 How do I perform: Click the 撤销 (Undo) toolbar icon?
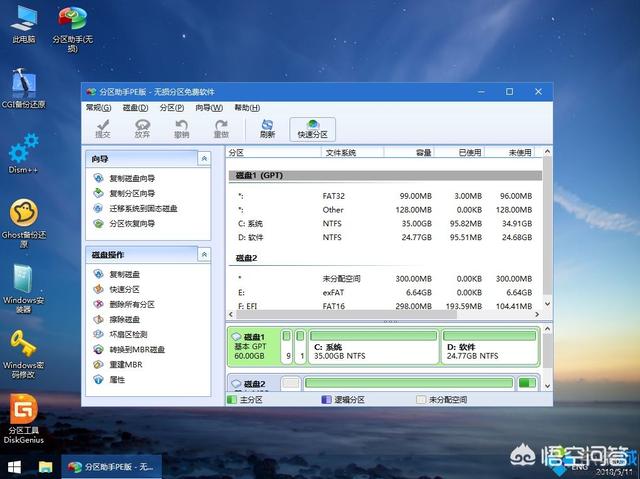click(x=181, y=128)
